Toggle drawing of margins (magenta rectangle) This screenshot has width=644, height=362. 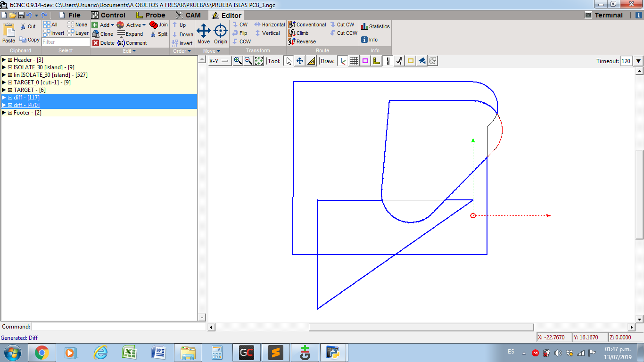365,61
